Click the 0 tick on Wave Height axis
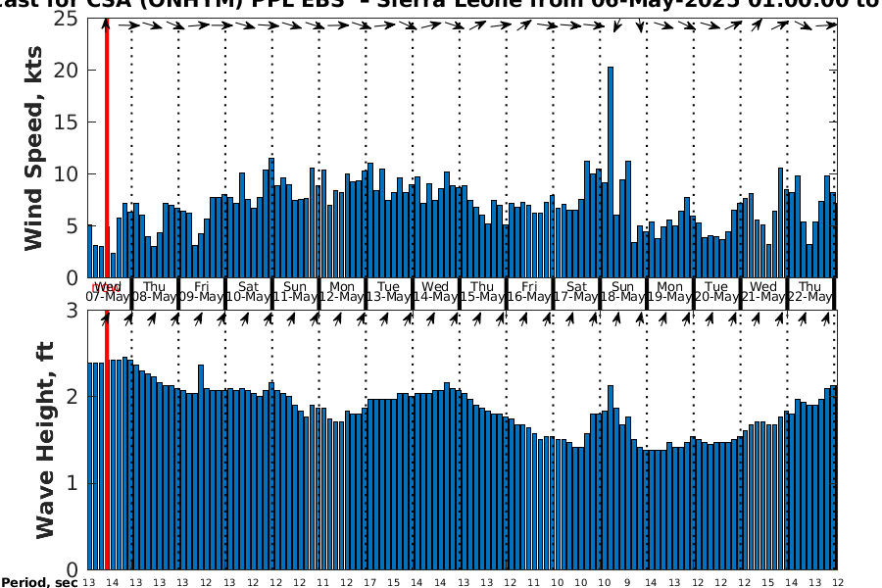882x588 pixels. pyautogui.click(x=72, y=569)
